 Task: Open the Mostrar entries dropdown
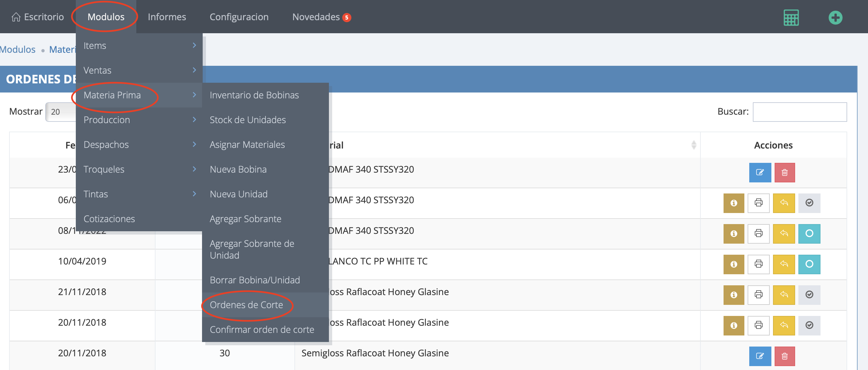tap(61, 112)
